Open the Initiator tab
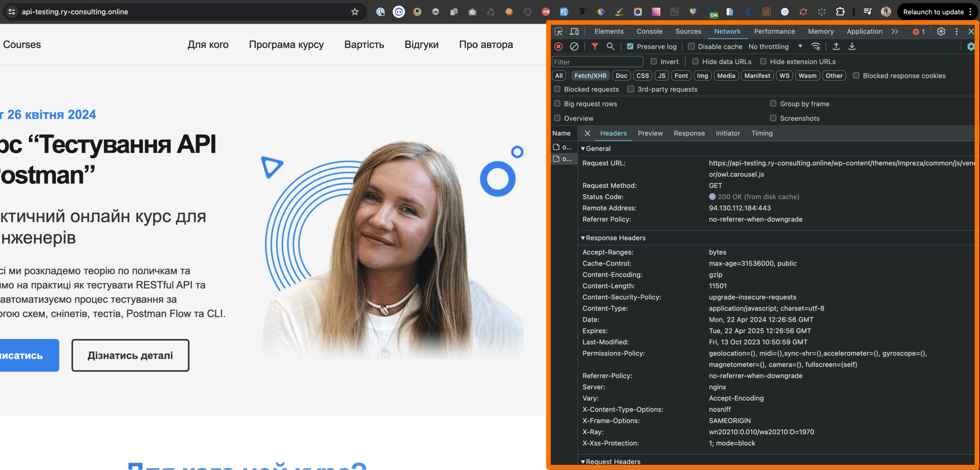Viewport: 980px width, 470px height. [728, 133]
